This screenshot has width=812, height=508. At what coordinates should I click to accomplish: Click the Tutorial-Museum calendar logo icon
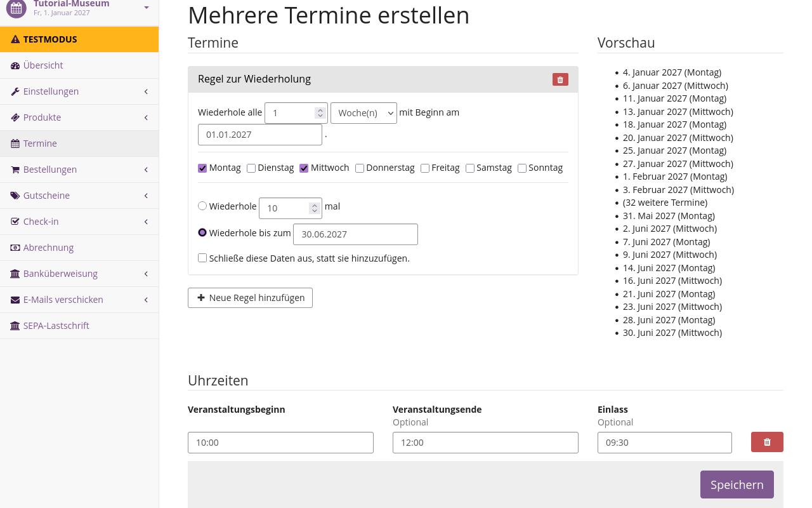pos(16,8)
